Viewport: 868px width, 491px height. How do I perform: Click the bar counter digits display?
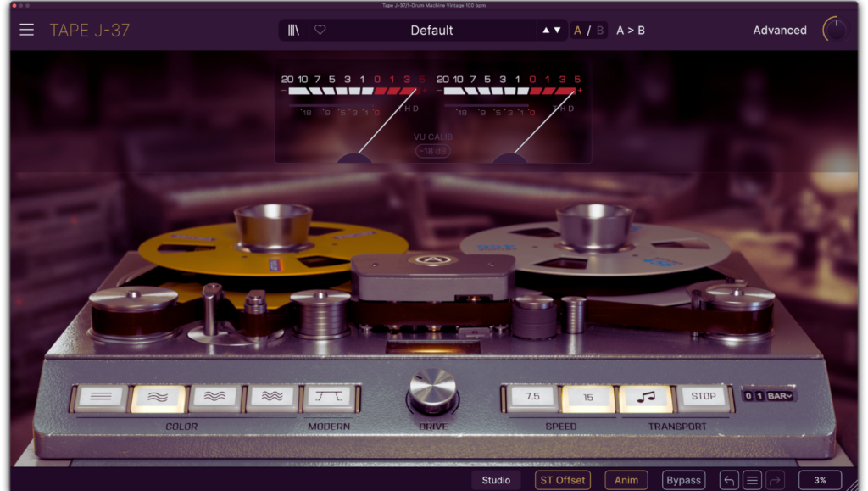(x=754, y=396)
